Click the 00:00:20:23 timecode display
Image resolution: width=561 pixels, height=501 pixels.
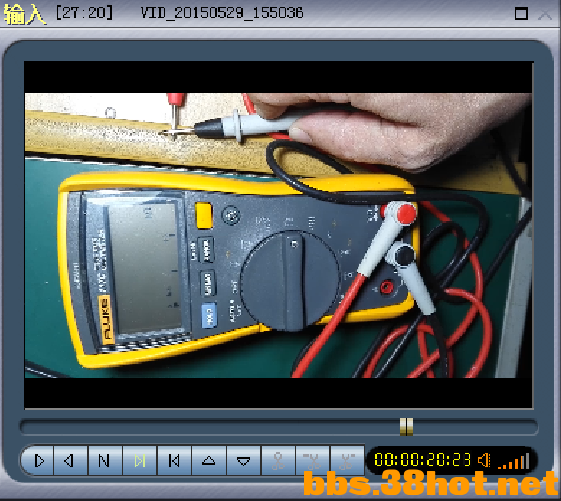[423, 460]
